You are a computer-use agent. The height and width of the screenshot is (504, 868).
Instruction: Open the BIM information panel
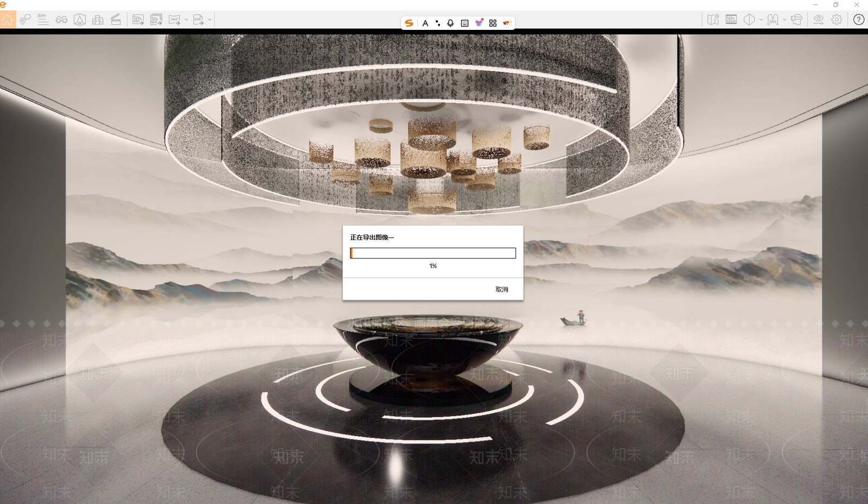43,20
